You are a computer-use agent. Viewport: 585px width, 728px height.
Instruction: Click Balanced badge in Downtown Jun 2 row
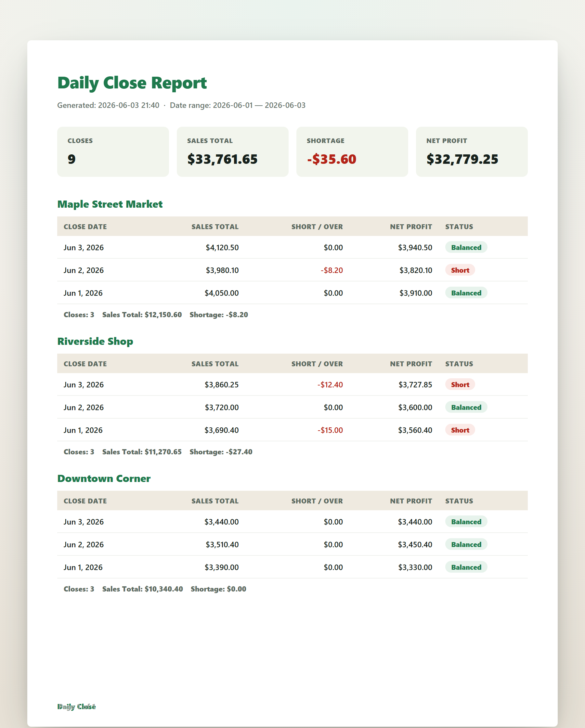(466, 544)
